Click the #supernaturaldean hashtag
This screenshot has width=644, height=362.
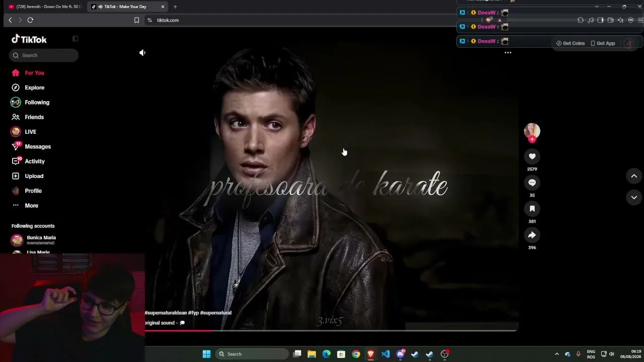pos(166,313)
